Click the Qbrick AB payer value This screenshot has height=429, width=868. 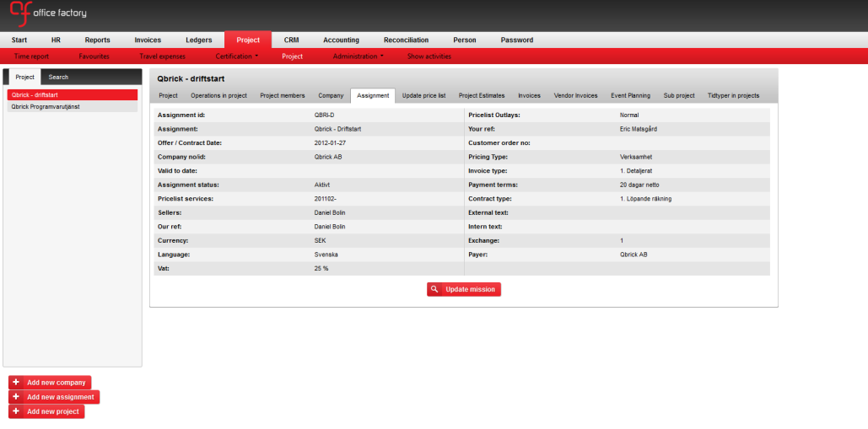coord(633,255)
